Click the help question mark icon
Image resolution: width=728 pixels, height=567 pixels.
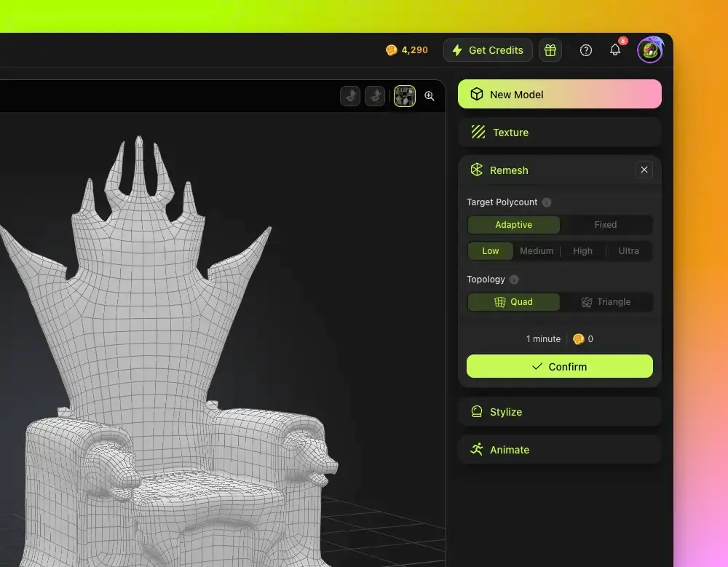[x=585, y=49]
